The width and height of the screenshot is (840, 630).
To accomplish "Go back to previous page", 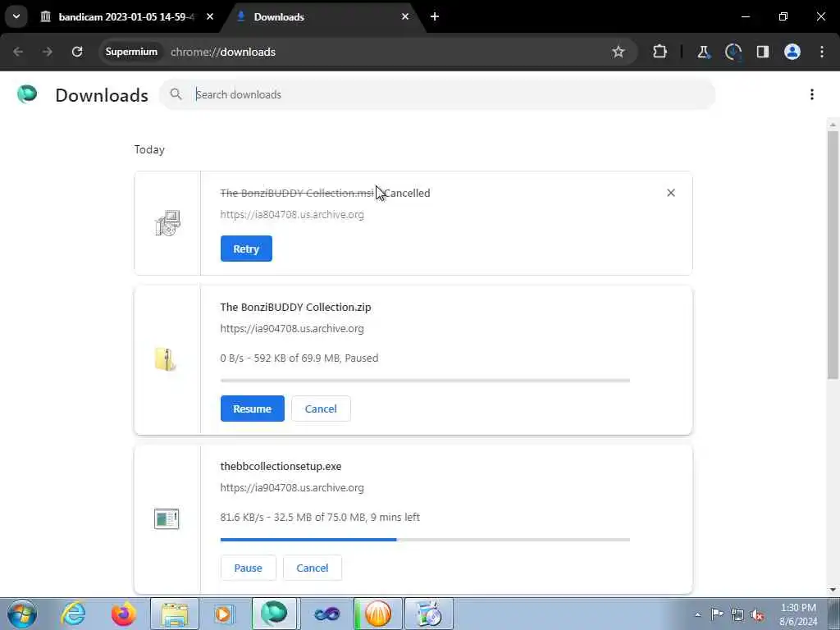I will click(x=18, y=52).
